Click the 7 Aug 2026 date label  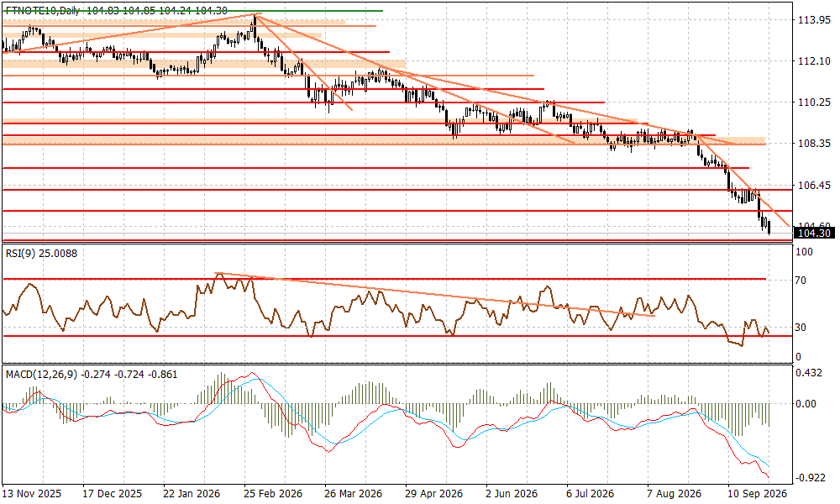[x=674, y=493]
